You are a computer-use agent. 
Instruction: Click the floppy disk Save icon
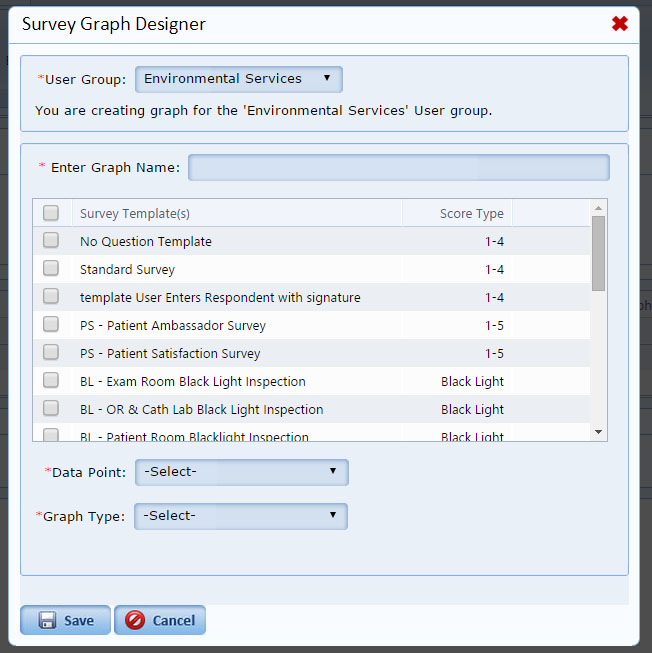[47, 621]
